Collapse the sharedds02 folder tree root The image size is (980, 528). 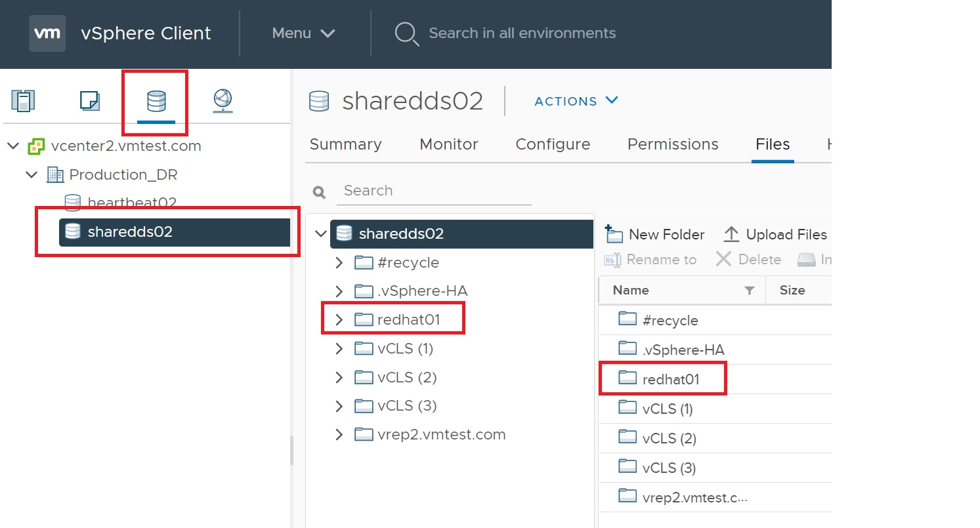(321, 234)
